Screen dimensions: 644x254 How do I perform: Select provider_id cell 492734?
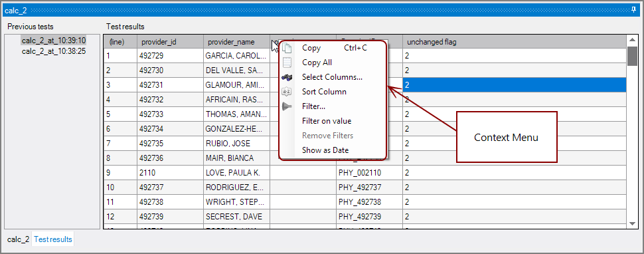(171, 129)
